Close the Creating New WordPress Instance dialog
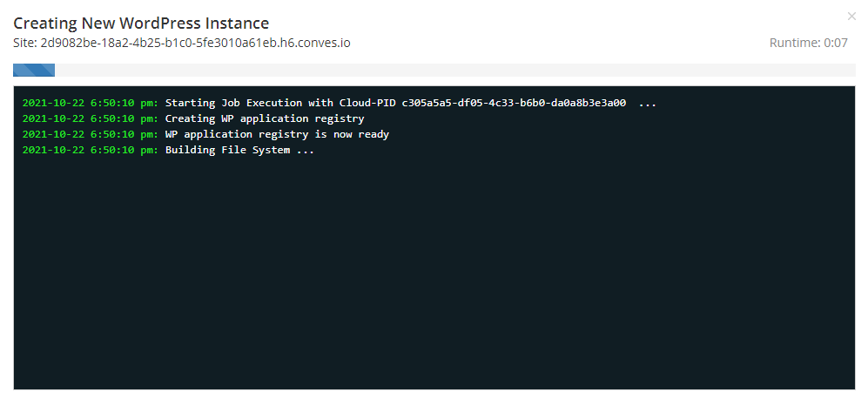Viewport: 868px width, 412px height. click(x=851, y=16)
